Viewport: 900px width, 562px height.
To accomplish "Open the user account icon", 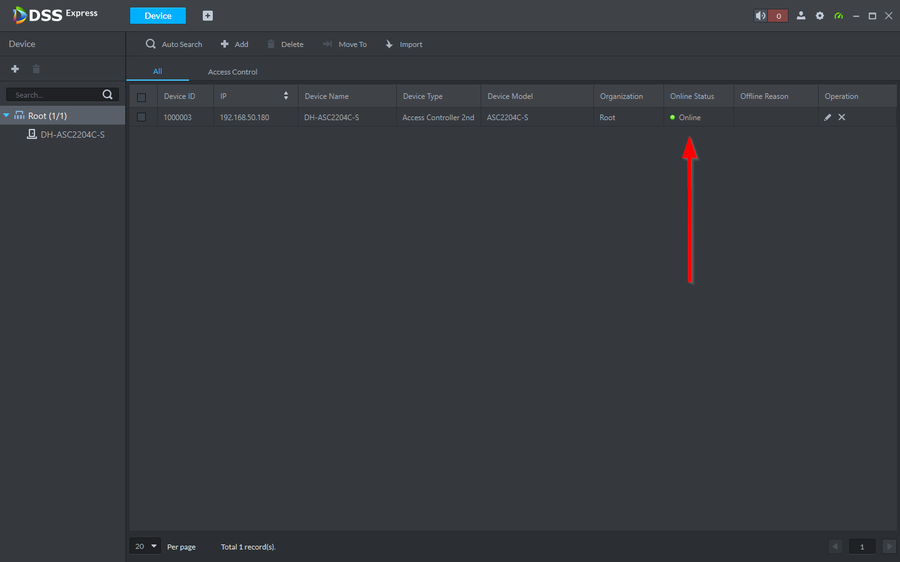I will [801, 16].
